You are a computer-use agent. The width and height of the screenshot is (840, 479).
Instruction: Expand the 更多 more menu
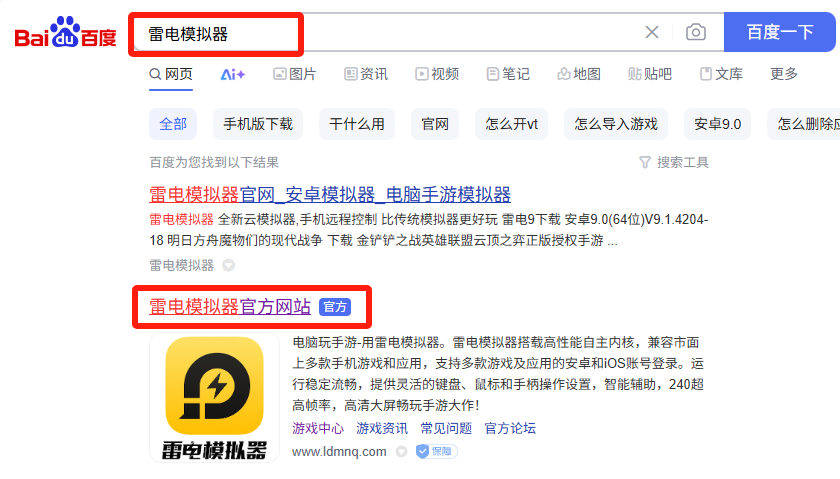tap(784, 74)
